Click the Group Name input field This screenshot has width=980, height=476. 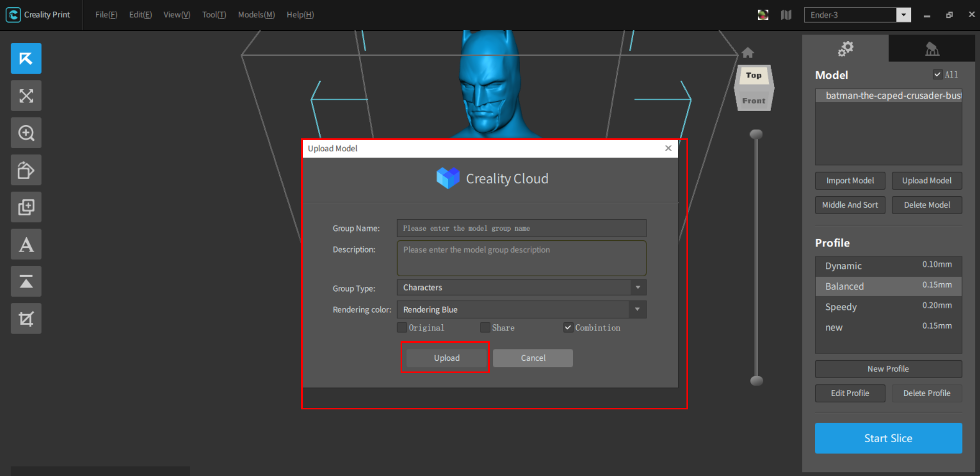click(520, 228)
